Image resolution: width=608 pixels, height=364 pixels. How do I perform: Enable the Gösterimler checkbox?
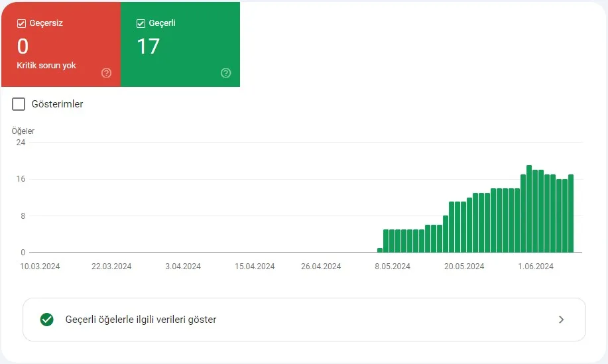(x=19, y=104)
